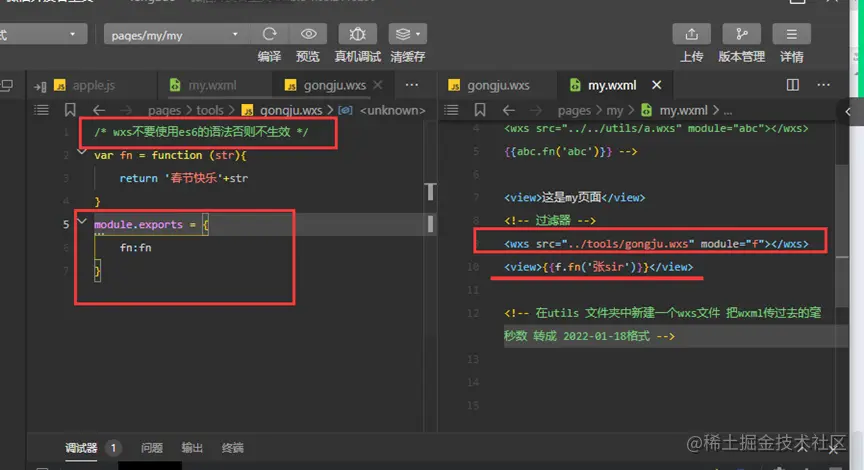Click the debugger badge showing 1
This screenshot has height=470, width=864.
[113, 448]
